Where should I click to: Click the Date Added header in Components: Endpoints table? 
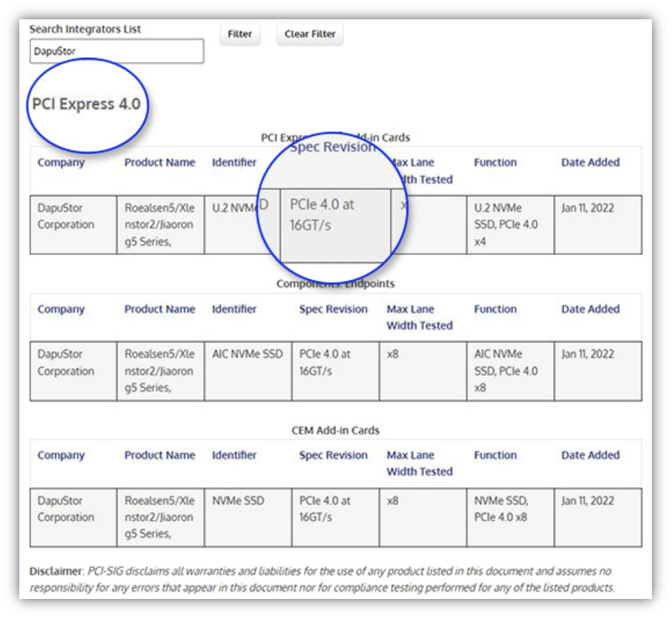click(x=589, y=309)
